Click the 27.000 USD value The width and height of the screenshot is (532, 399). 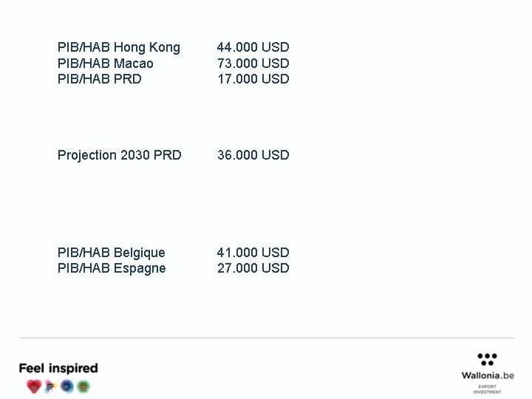click(x=253, y=268)
